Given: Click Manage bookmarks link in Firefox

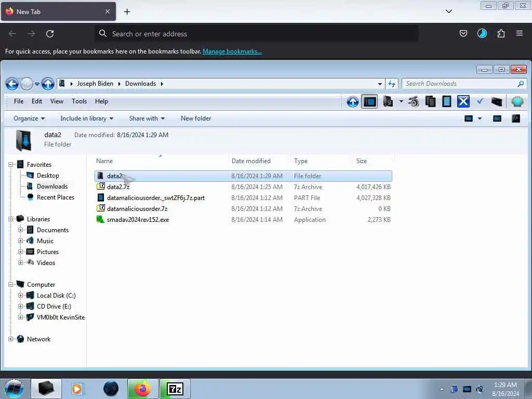Looking at the screenshot, I should 232,51.
